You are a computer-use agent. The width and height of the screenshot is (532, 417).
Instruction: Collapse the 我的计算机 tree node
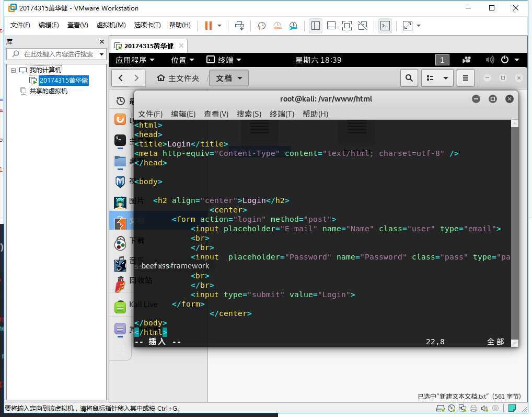tap(13, 70)
